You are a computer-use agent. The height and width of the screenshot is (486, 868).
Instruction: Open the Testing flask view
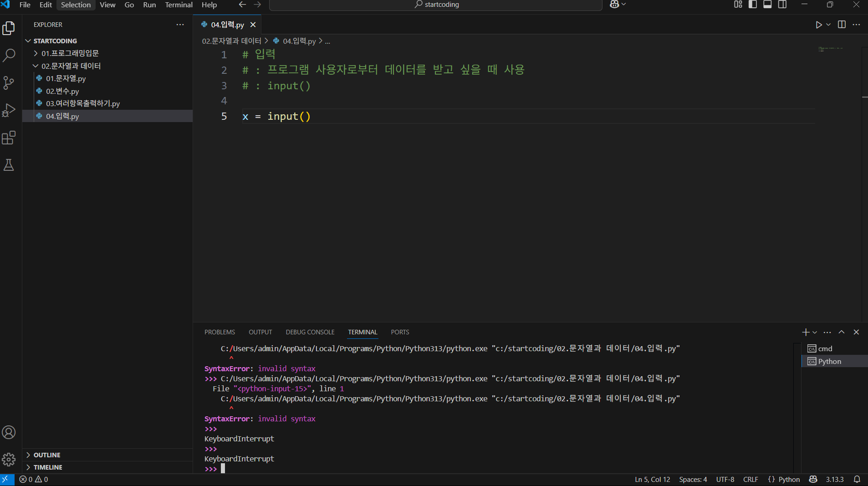9,165
